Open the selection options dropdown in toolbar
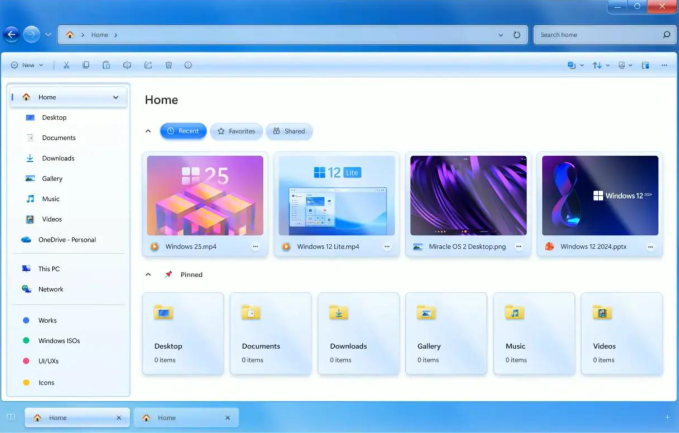 point(576,65)
